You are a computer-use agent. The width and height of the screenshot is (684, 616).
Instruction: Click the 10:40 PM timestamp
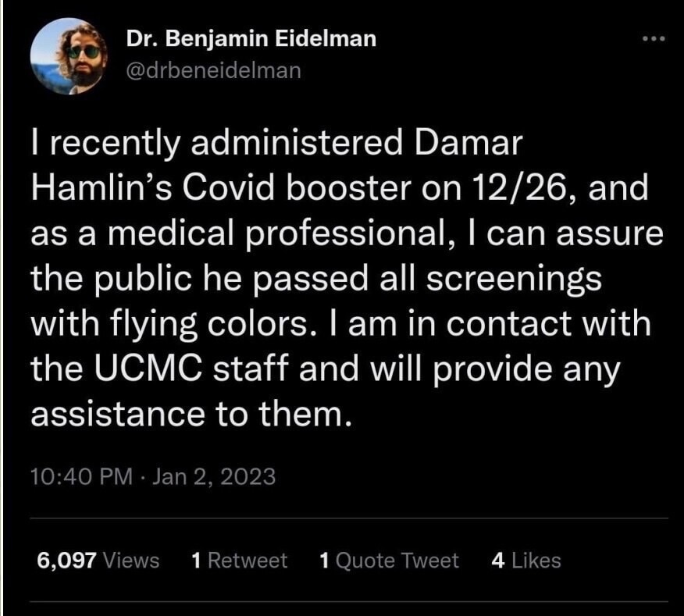(81, 476)
